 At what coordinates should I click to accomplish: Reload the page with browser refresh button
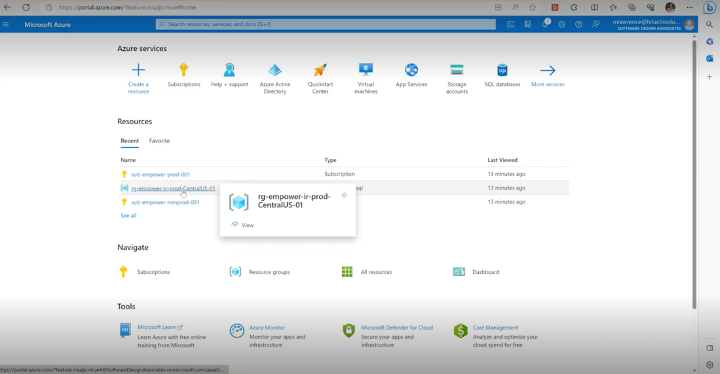(26, 7)
